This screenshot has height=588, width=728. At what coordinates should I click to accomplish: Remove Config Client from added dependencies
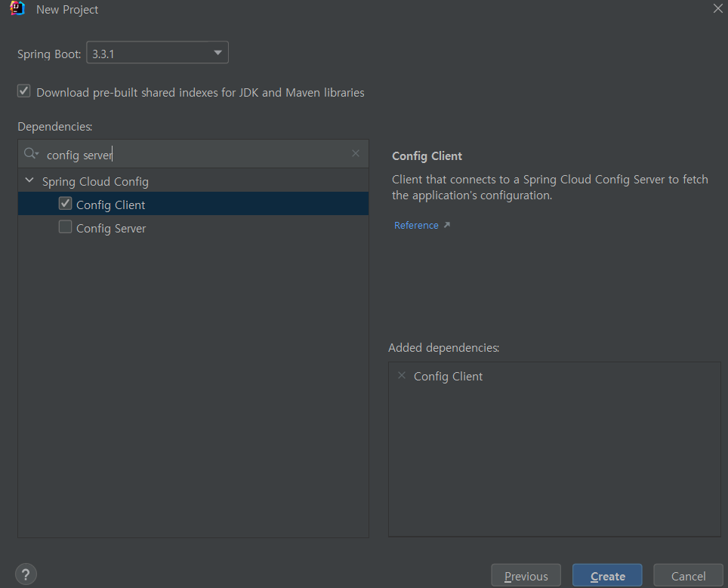click(x=402, y=375)
